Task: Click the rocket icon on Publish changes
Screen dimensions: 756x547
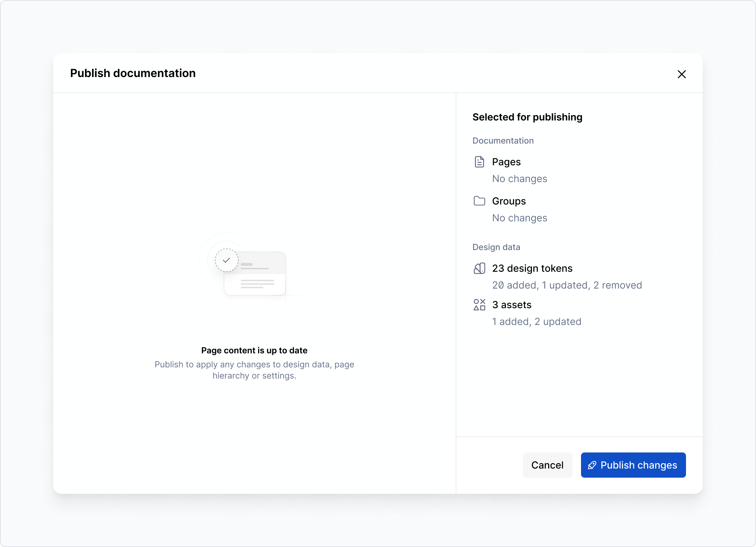Action: (592, 465)
